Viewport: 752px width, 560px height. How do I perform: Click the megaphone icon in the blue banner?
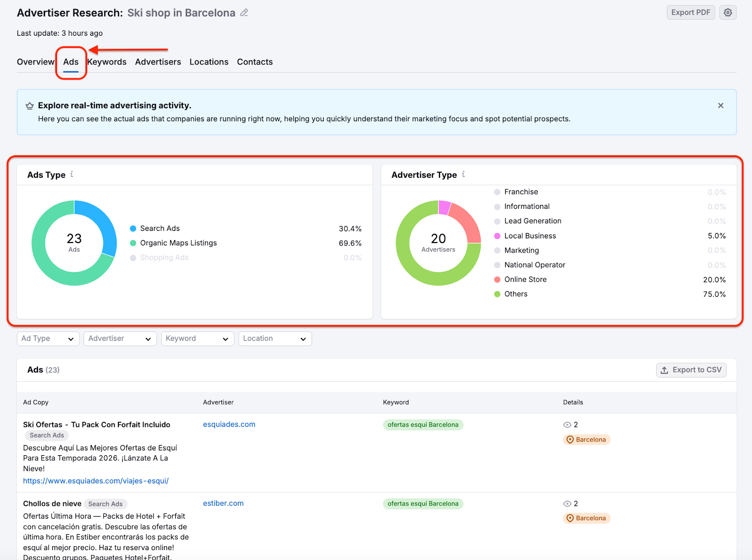pyautogui.click(x=30, y=105)
